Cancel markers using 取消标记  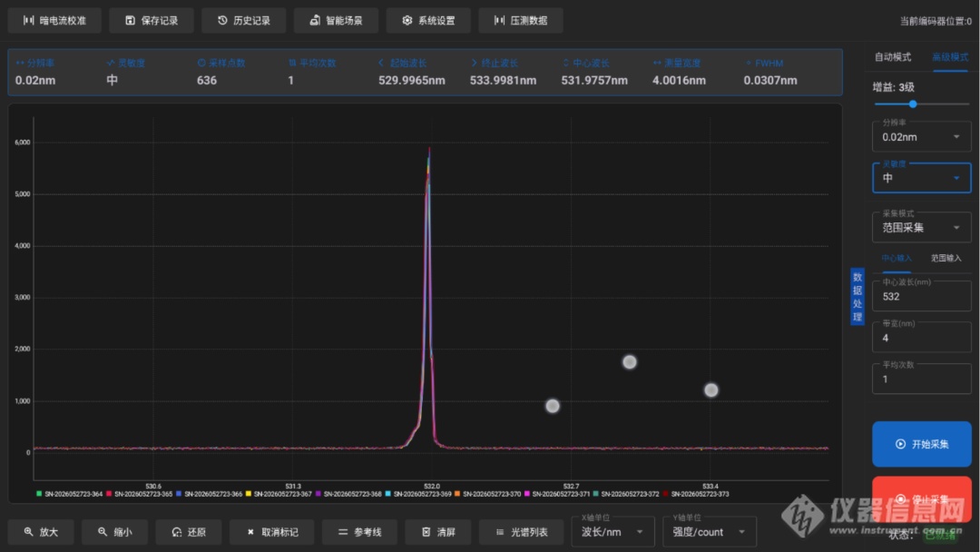point(272,532)
